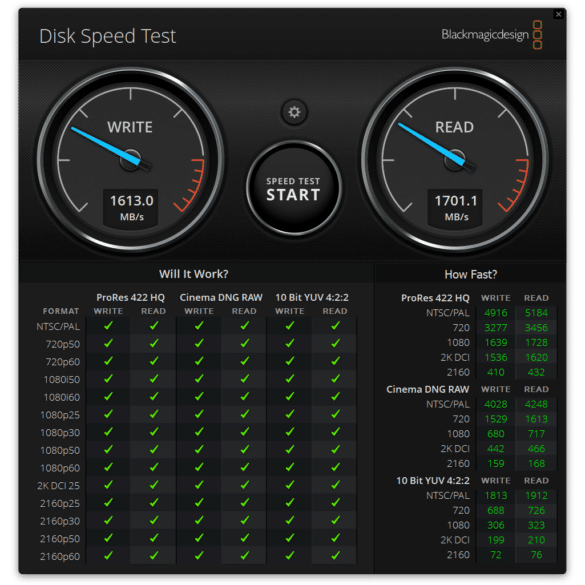
Task: Click the Cinema DNG RAW write checkmark for NTSC/PAL
Action: pos(199,326)
